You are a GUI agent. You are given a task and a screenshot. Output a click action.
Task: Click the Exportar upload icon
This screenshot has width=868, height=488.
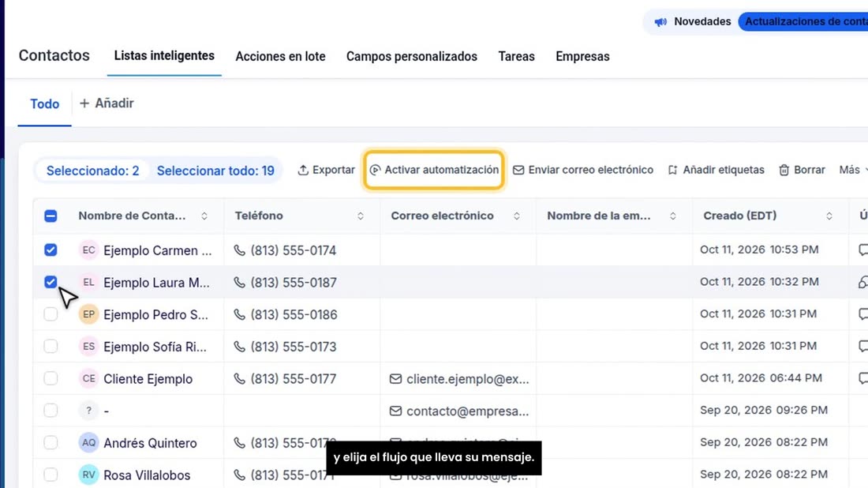tap(303, 170)
